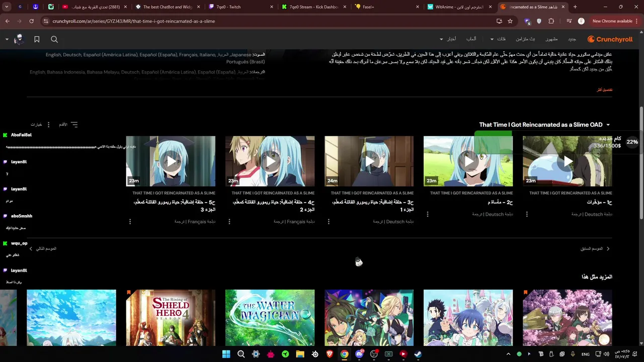Open a new Chrome tab
The width and height of the screenshot is (644, 362).
click(575, 7)
